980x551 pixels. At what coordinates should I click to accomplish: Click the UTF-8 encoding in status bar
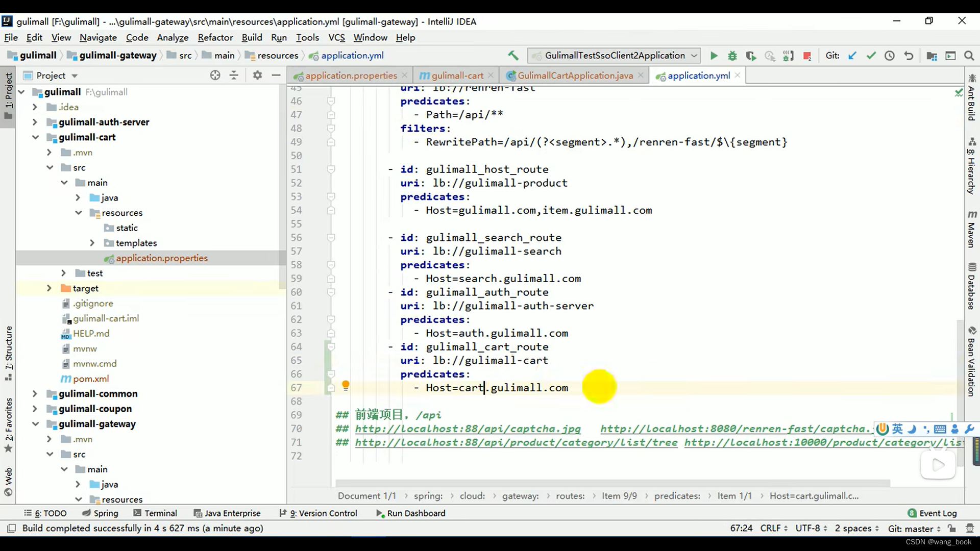point(812,528)
